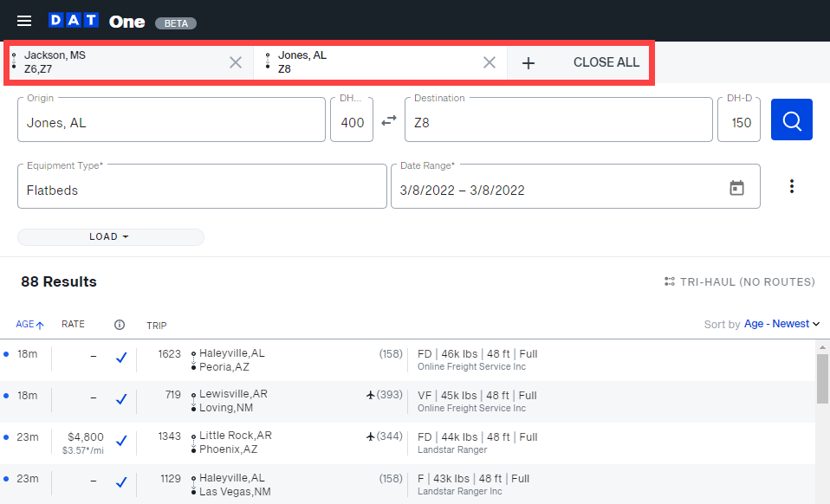Click the CLOSE ALL button

tap(606, 61)
